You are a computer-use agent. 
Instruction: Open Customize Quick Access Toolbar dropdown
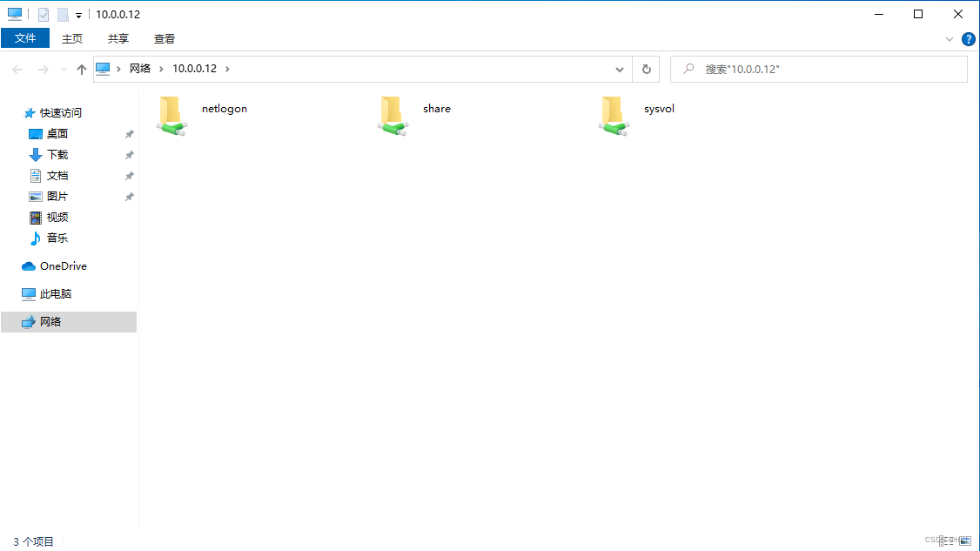tap(78, 15)
